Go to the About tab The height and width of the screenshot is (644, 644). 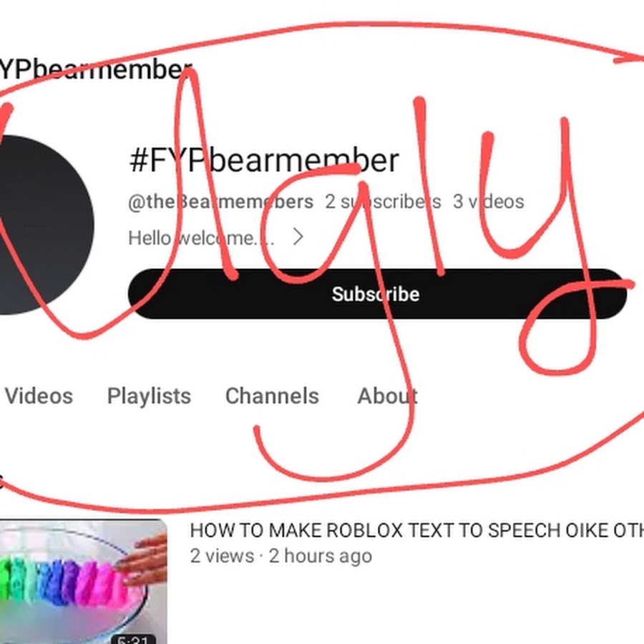(387, 396)
